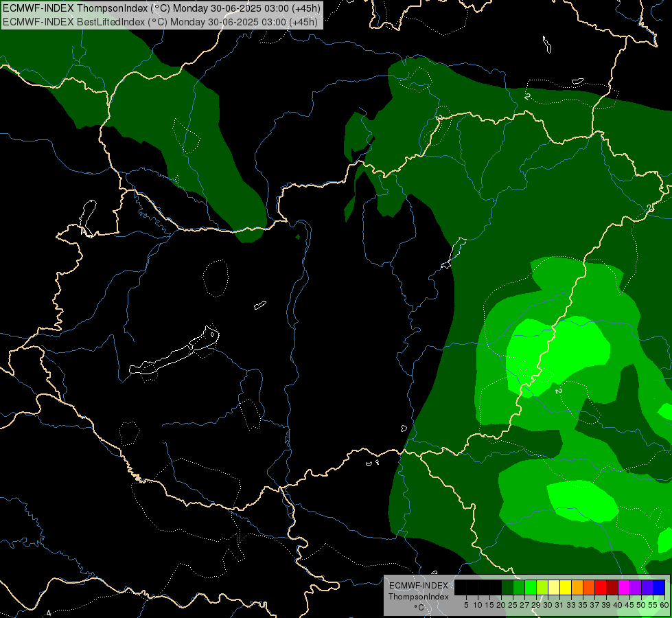Click the bright red 37–39 legend swatch
Screen dimensions: 672x618
pyautogui.click(x=601, y=587)
